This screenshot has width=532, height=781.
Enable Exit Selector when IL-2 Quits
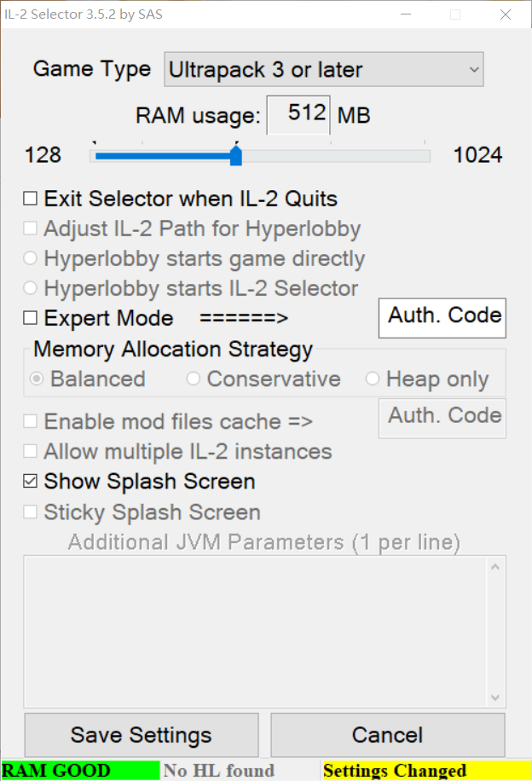click(31, 200)
